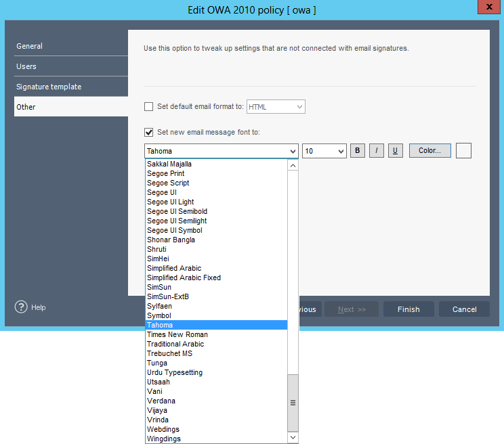Click the white font color swatch

463,150
